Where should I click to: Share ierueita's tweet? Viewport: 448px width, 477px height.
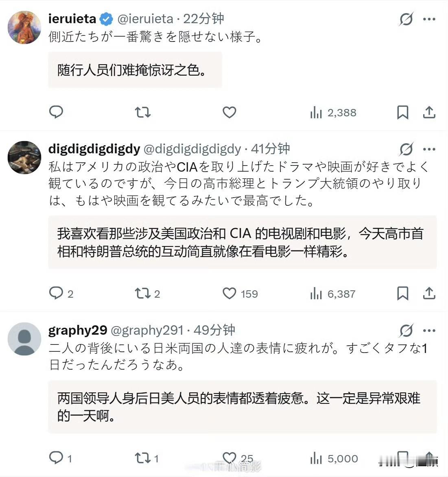[429, 112]
